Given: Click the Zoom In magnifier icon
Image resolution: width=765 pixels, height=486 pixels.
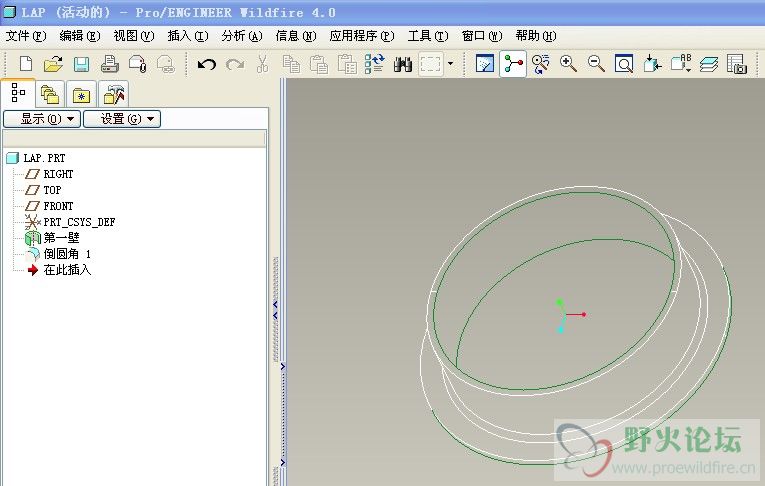Looking at the screenshot, I should 568,64.
